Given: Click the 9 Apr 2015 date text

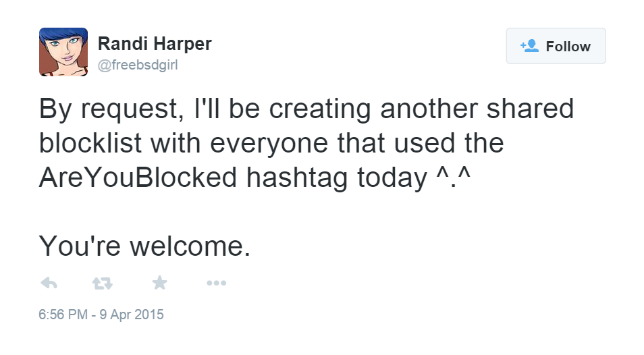Looking at the screenshot, I should point(132,315).
